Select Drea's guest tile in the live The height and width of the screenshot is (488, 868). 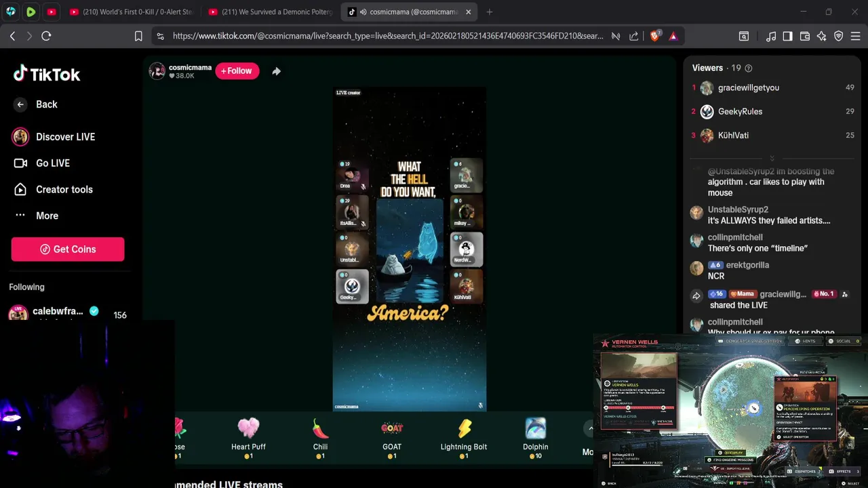pos(352,175)
